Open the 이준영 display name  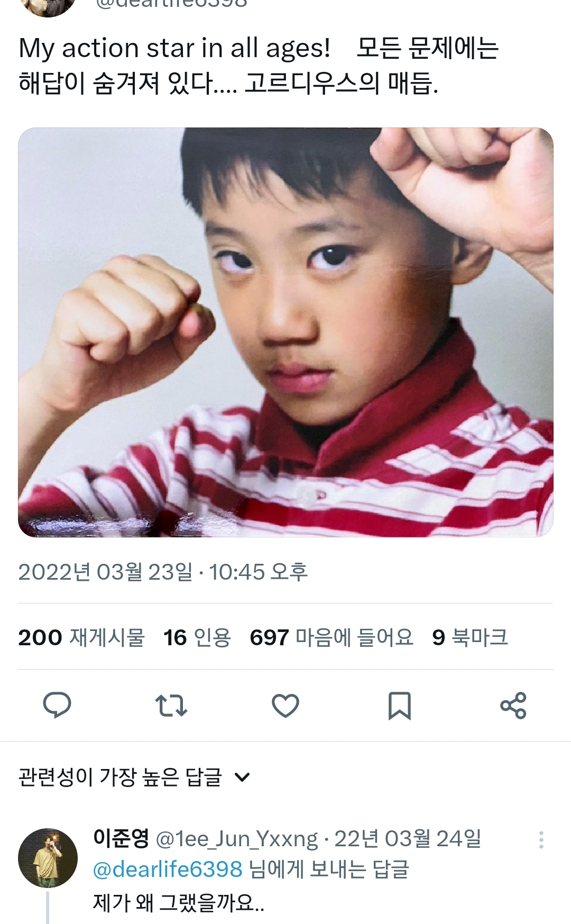pos(121,838)
